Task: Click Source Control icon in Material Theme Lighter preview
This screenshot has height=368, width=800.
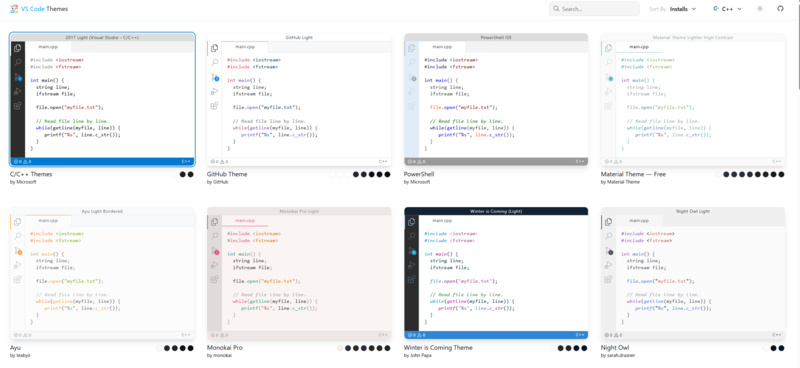Action: coord(609,77)
